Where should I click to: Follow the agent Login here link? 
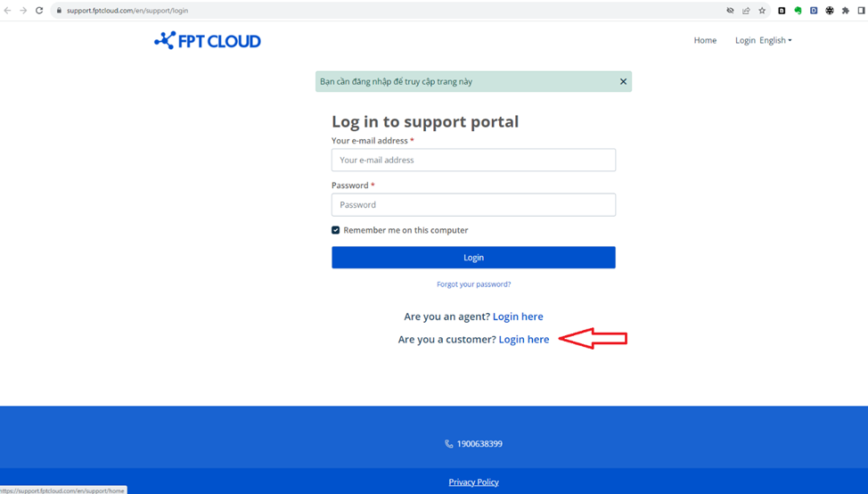pyautogui.click(x=518, y=317)
